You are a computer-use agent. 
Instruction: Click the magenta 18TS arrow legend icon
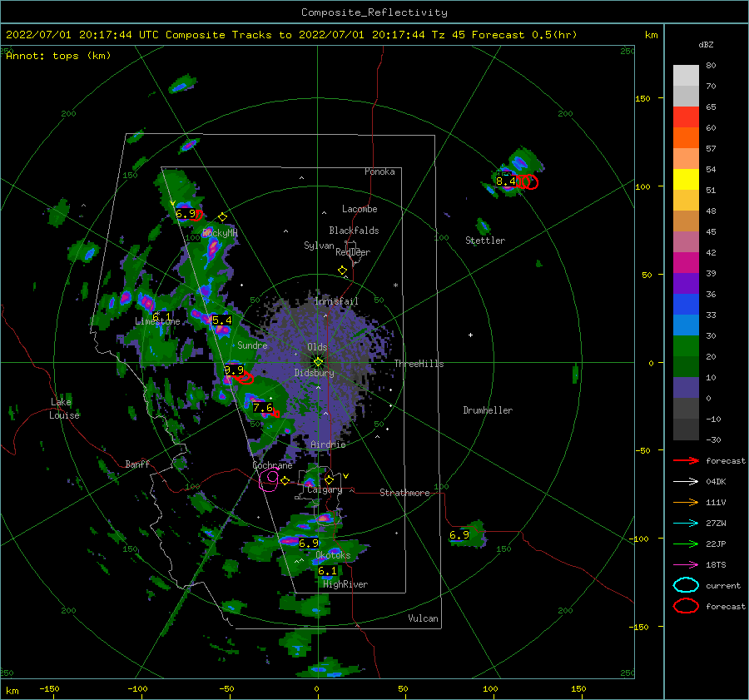coord(686,565)
